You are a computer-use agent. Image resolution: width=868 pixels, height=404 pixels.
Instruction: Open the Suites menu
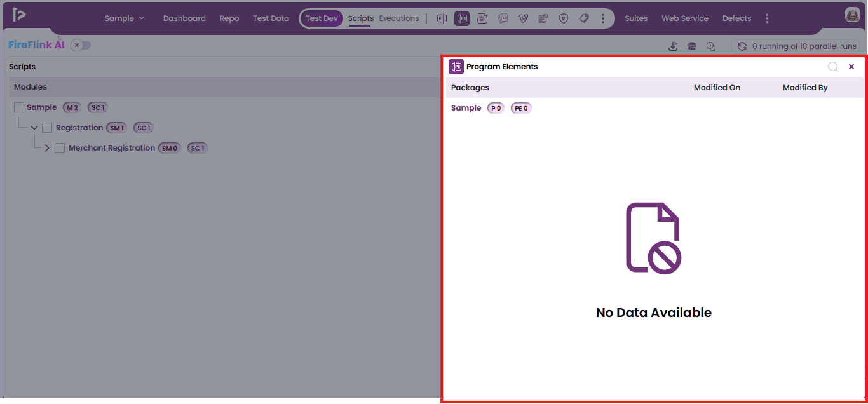(x=636, y=18)
